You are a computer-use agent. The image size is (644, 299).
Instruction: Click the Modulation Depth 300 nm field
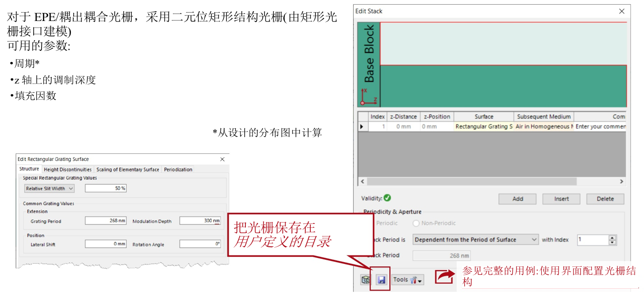tap(200, 221)
